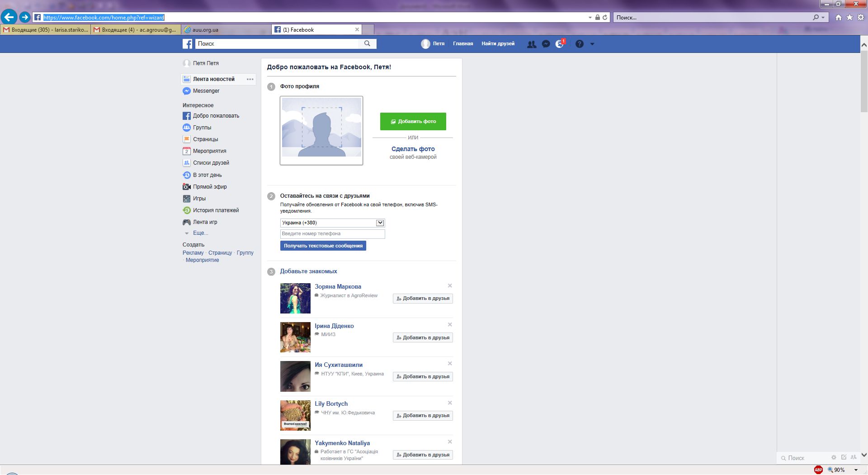Dismiss Зоряна Маркова suggestion

click(x=450, y=285)
